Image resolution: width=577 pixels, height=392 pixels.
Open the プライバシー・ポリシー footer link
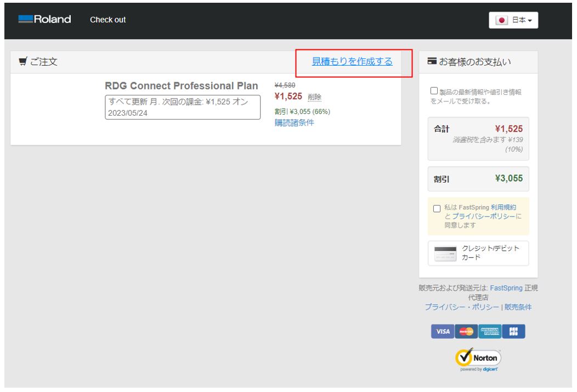(462, 306)
